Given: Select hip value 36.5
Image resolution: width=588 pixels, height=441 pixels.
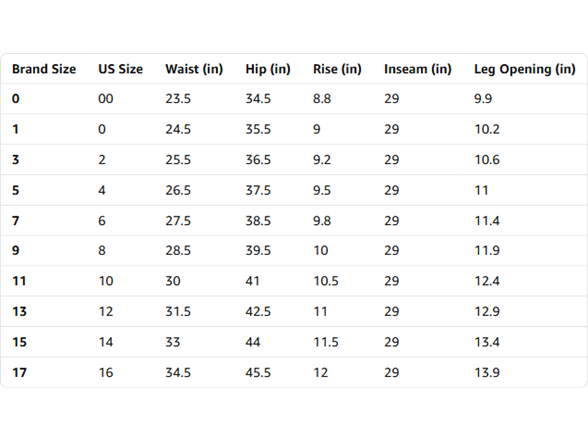Looking at the screenshot, I should click(x=258, y=160).
